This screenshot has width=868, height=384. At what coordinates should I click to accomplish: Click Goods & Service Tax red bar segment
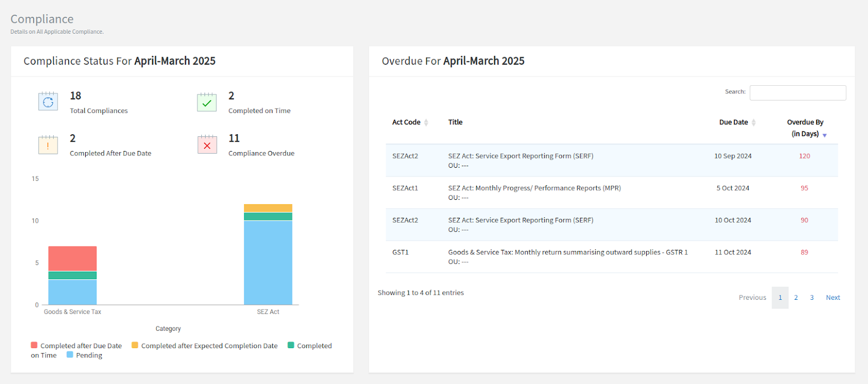pyautogui.click(x=73, y=259)
